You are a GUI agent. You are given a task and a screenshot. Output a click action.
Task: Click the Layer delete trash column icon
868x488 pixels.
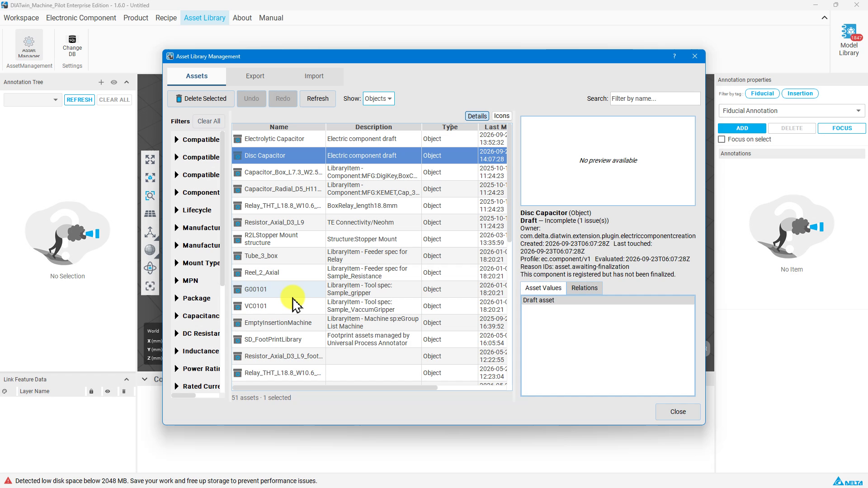pos(124,391)
